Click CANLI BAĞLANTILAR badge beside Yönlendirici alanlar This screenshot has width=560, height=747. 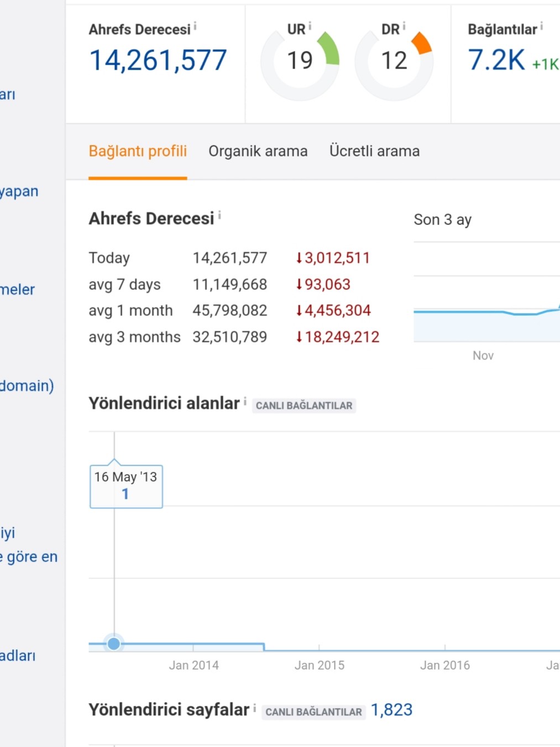[304, 406]
